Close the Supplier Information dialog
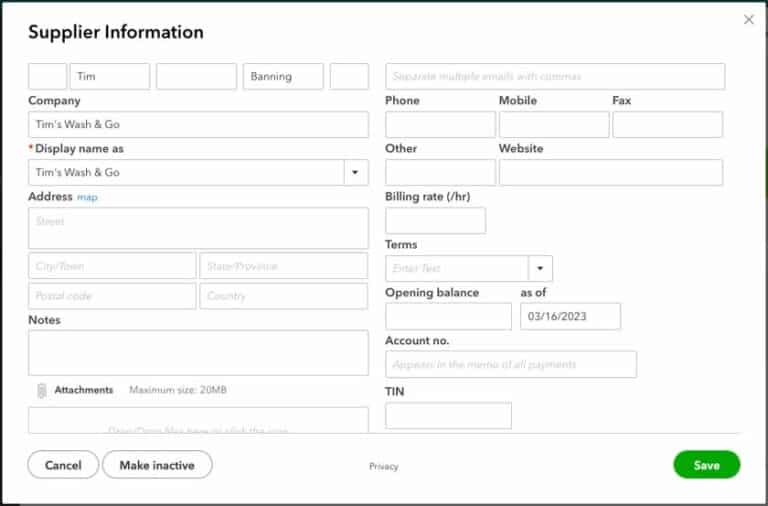The width and height of the screenshot is (768, 506). tap(748, 20)
